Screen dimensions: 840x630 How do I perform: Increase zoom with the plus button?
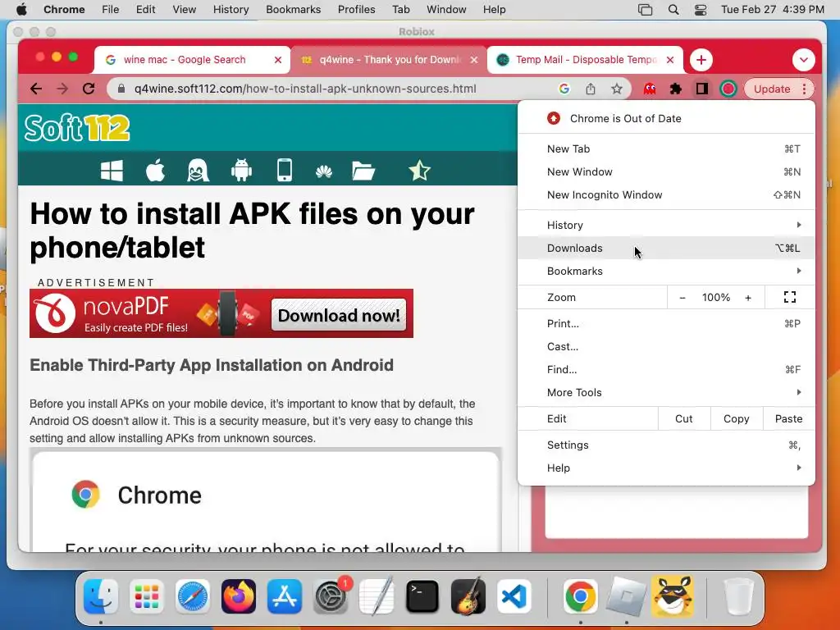748,297
